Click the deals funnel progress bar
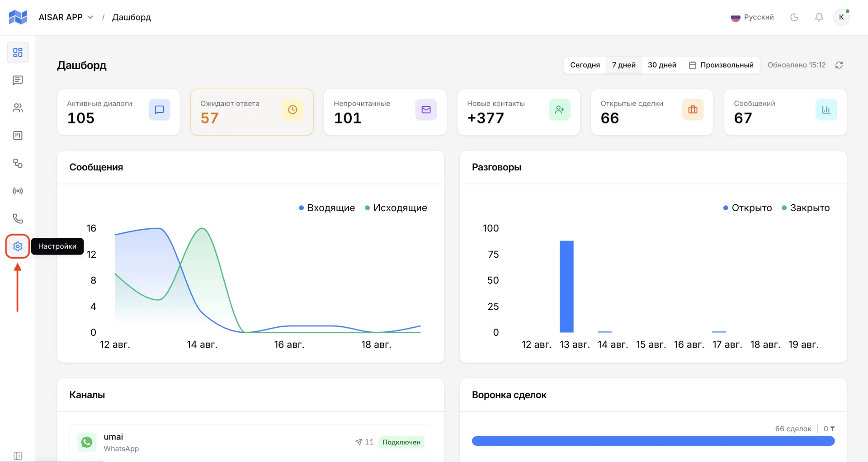Viewport: 868px width, 462px height. click(653, 441)
